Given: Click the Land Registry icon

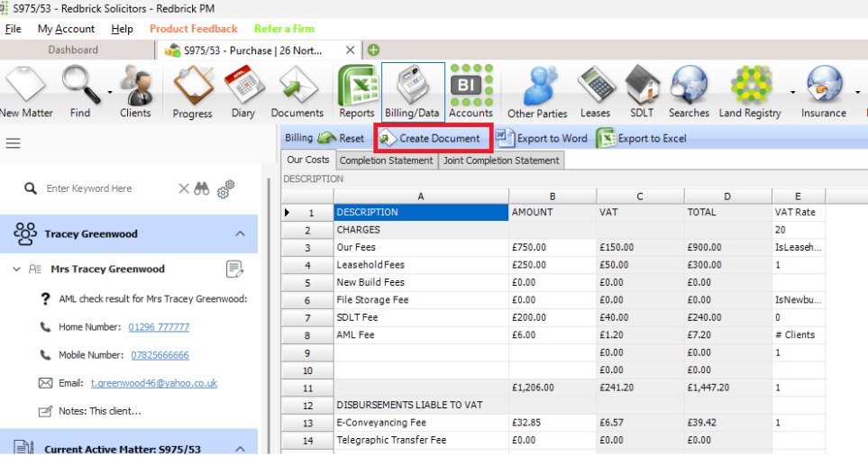Looking at the screenshot, I should click(751, 91).
